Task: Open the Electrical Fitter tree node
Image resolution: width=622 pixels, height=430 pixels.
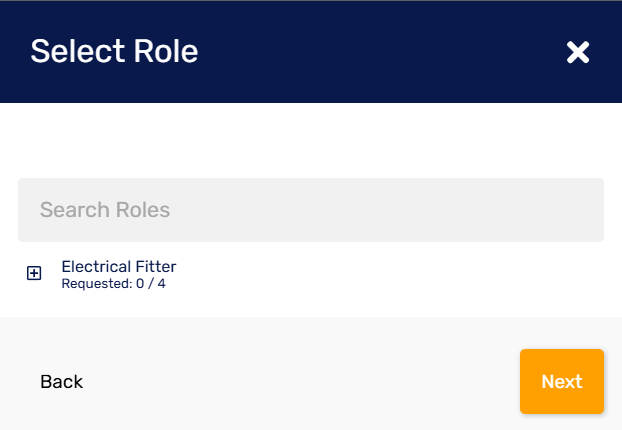Action: [x=34, y=273]
